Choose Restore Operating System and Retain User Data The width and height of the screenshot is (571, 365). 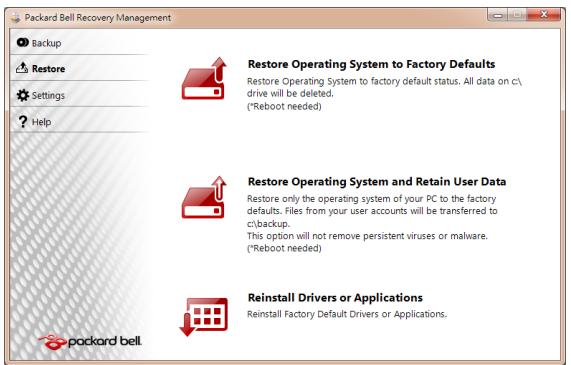tap(377, 182)
